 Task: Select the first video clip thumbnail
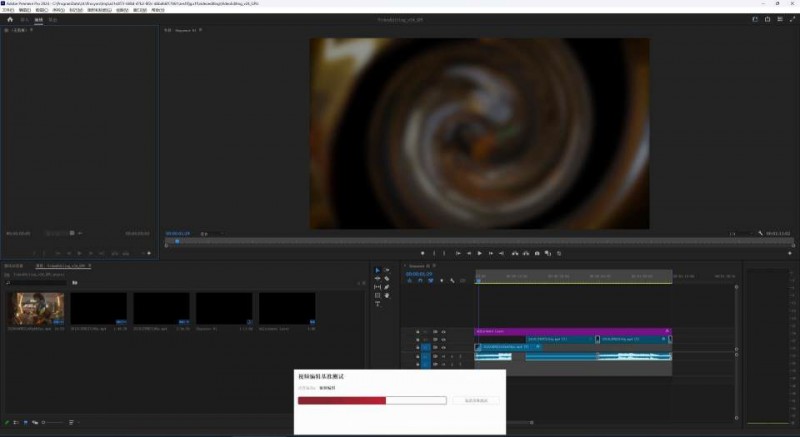tap(36, 308)
